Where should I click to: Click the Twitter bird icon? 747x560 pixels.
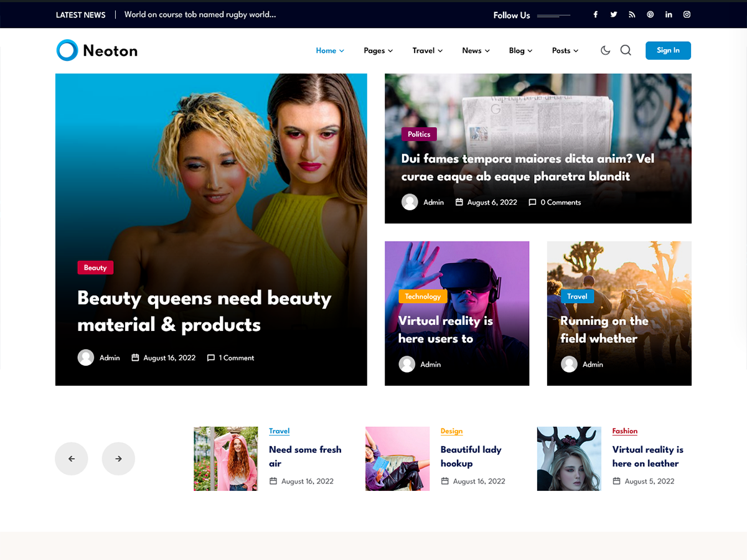point(614,15)
